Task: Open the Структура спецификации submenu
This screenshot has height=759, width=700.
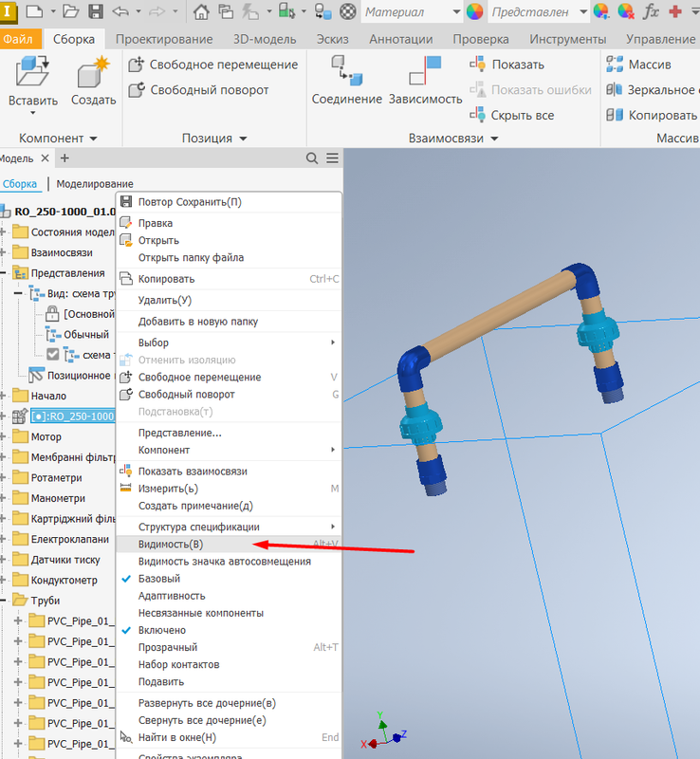Action: (229, 527)
